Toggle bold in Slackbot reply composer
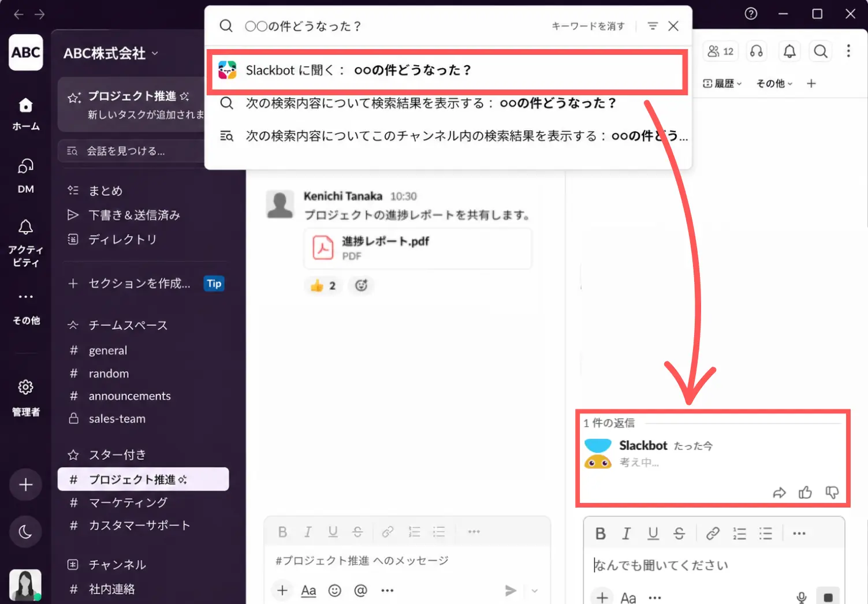The height and width of the screenshot is (604, 868). [601, 534]
